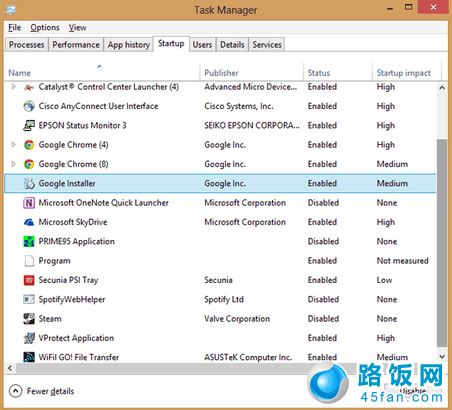Viewport: 452px width, 410px height.
Task: Switch to the Services tab
Action: (x=267, y=45)
